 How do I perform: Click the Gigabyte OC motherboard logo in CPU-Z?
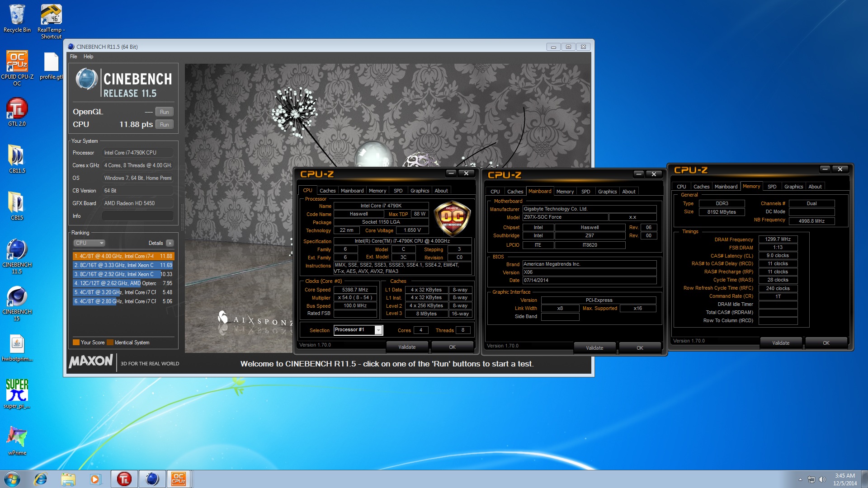[452, 219]
